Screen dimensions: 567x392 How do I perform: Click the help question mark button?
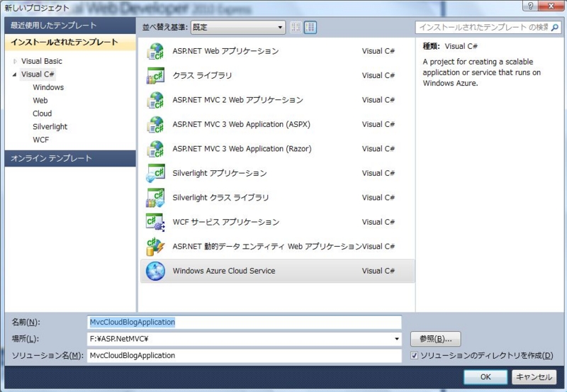point(530,6)
